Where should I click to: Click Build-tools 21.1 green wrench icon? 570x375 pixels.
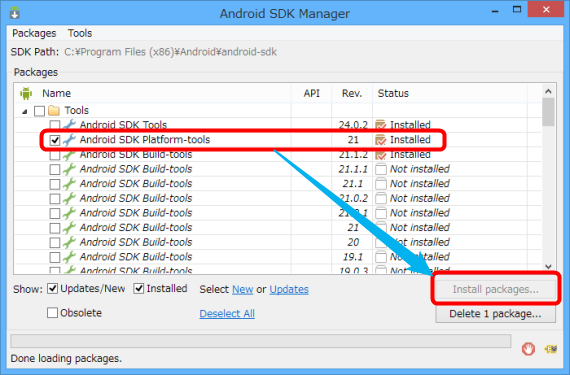pyautogui.click(x=69, y=184)
